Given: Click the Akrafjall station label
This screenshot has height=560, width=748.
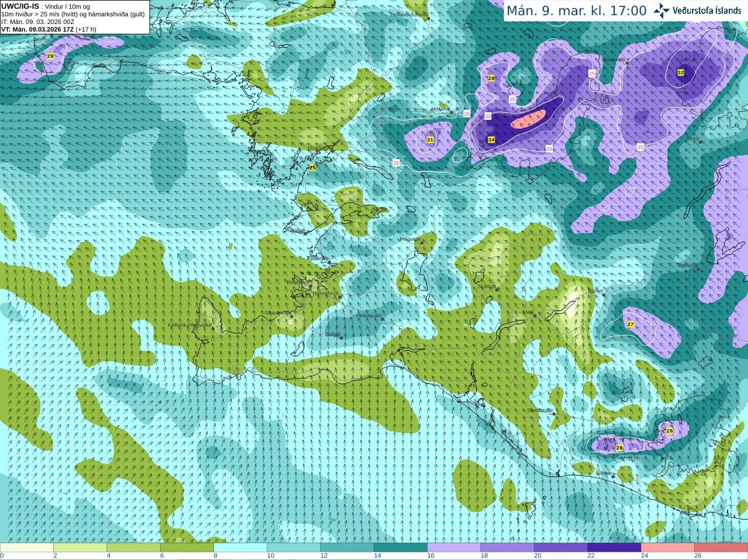Looking at the screenshot, I should (x=296, y=230).
